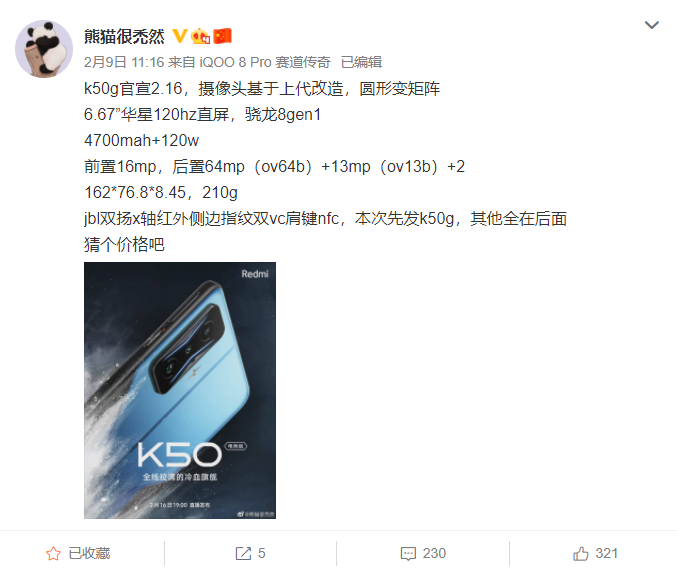
Task: Open the post options chevron menu
Action: 651,25
